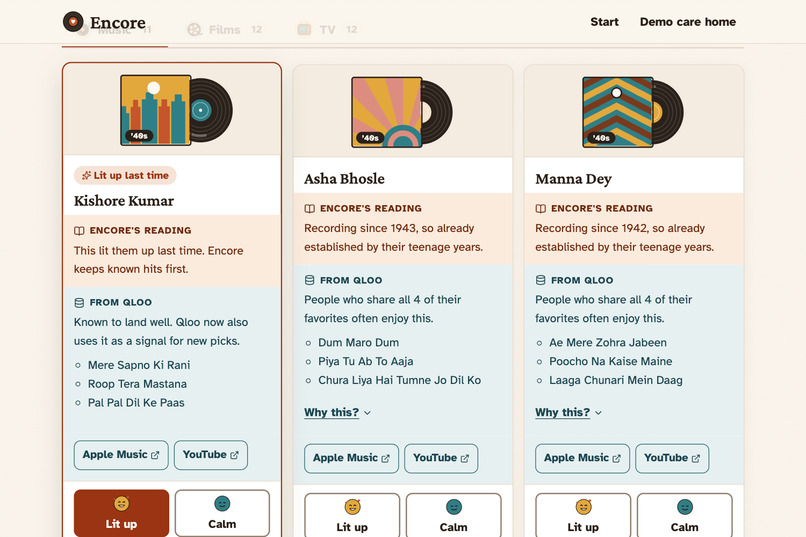This screenshot has height=537, width=806.
Task: Click book icon beside Kishore Kumar Encore's Reading
Action: point(79,231)
